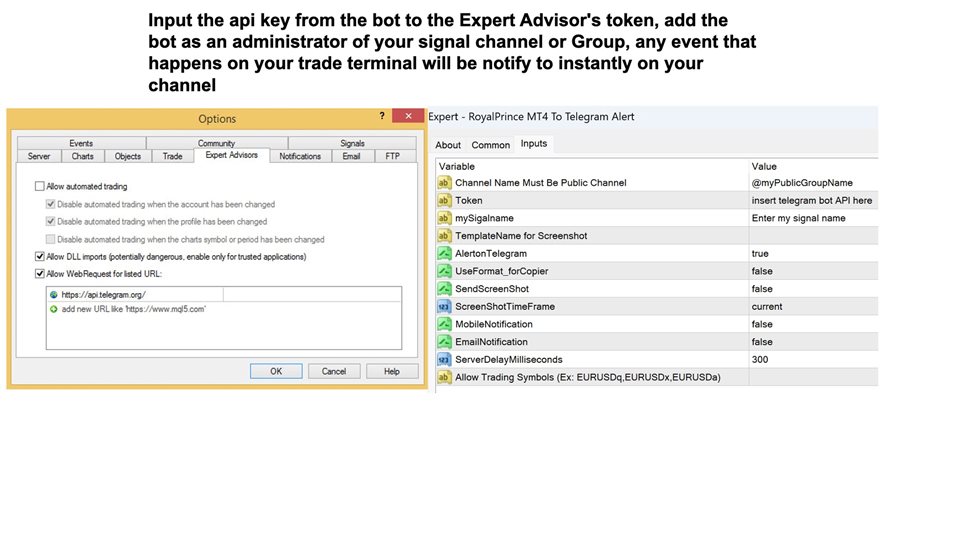Click the blue 123 icon beside ServerDelayMilliseconds
This screenshot has width=960, height=540.
point(444,360)
